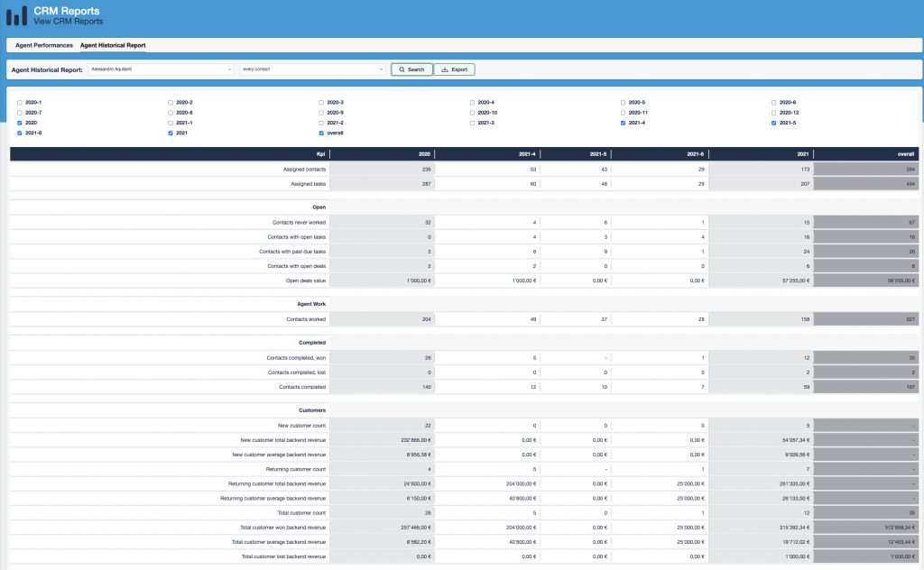Uncheck the 2020 year checkbox
This screenshot has width=924, height=570.
[20, 123]
